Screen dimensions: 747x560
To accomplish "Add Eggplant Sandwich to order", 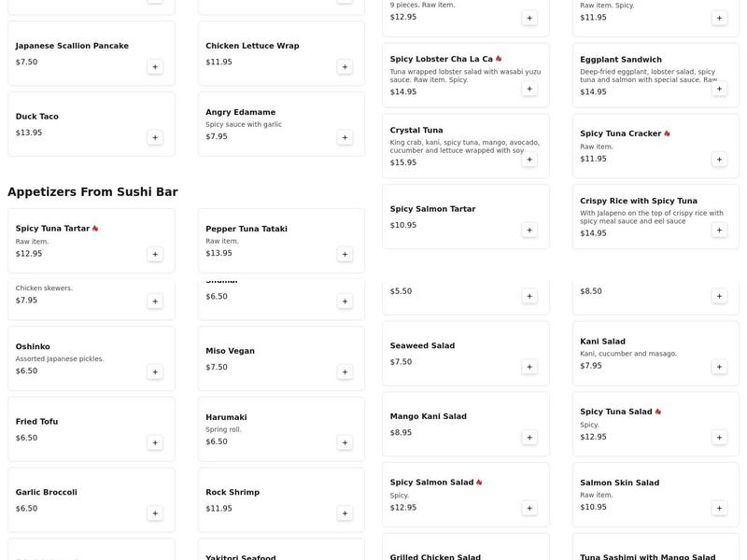I will tap(720, 89).
